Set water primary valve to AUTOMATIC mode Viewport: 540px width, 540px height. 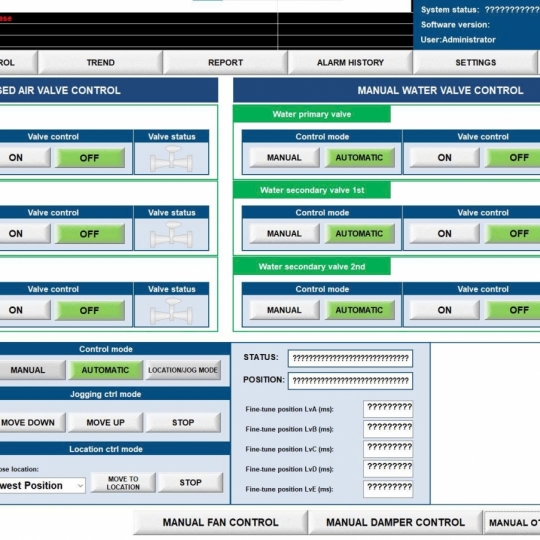click(x=359, y=158)
